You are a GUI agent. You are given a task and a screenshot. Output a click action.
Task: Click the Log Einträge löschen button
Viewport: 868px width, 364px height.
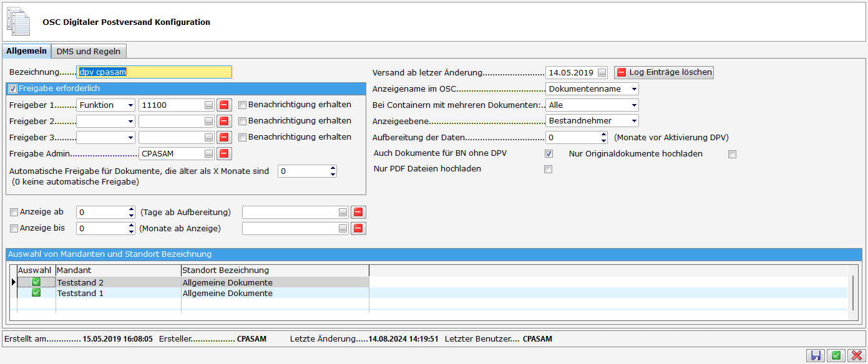coord(663,72)
